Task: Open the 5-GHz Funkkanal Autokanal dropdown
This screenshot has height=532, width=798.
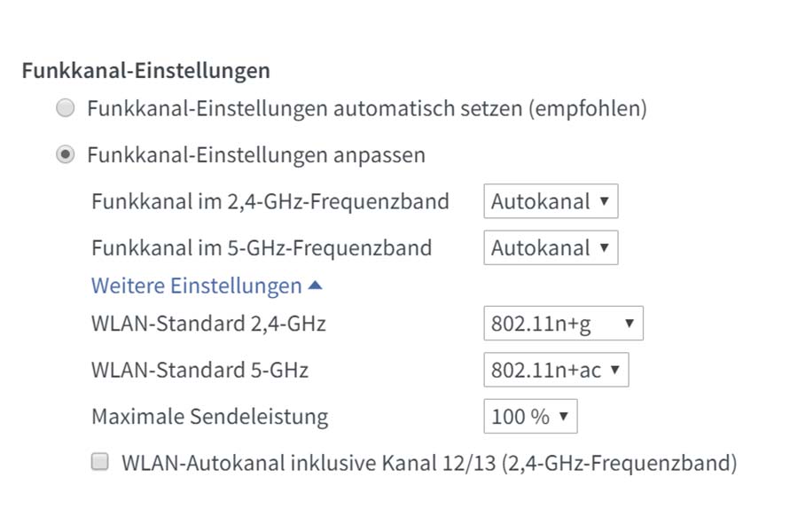Action: coord(550,248)
